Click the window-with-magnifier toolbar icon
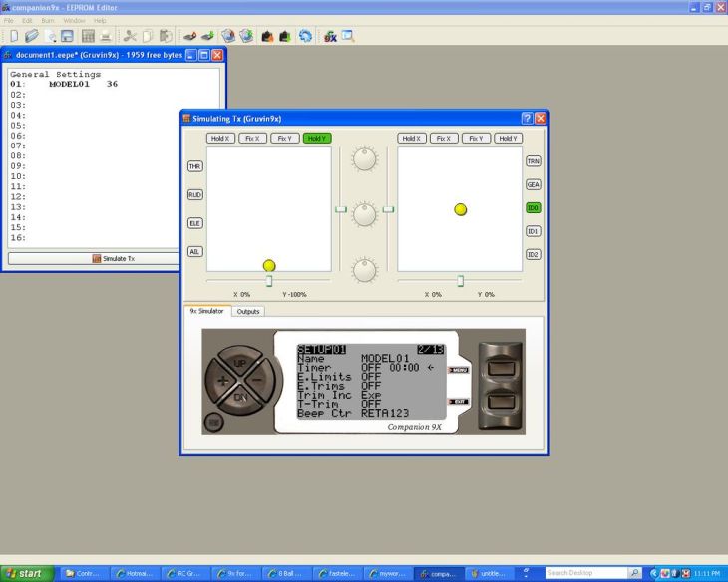Image resolution: width=728 pixels, height=582 pixels. coord(348,36)
